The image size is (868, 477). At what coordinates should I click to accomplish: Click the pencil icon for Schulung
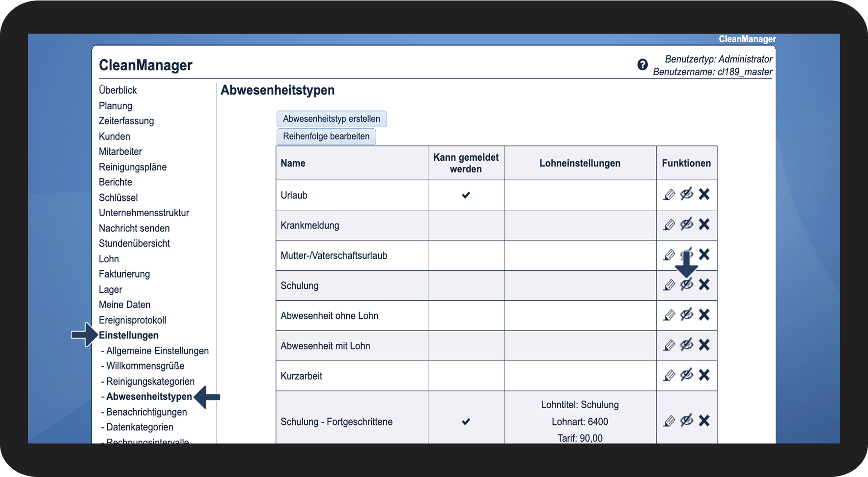click(x=669, y=285)
